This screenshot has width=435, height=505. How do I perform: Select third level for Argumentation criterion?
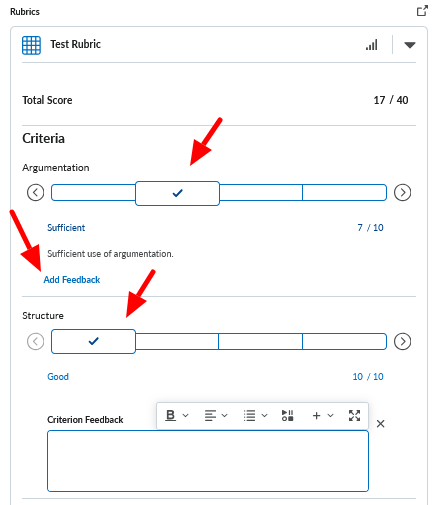(261, 192)
